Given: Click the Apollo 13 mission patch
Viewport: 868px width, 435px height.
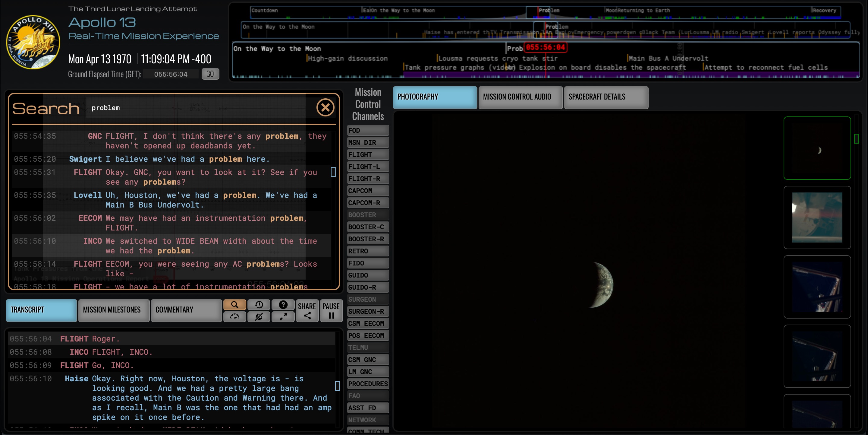Looking at the screenshot, I should (x=33, y=42).
